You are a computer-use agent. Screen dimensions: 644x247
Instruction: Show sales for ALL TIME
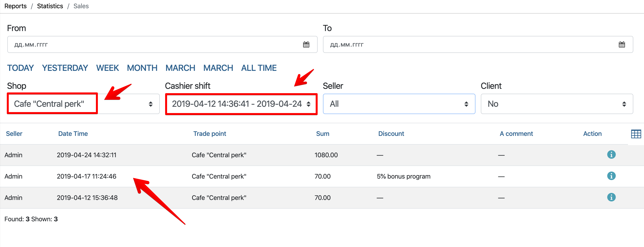[259, 68]
